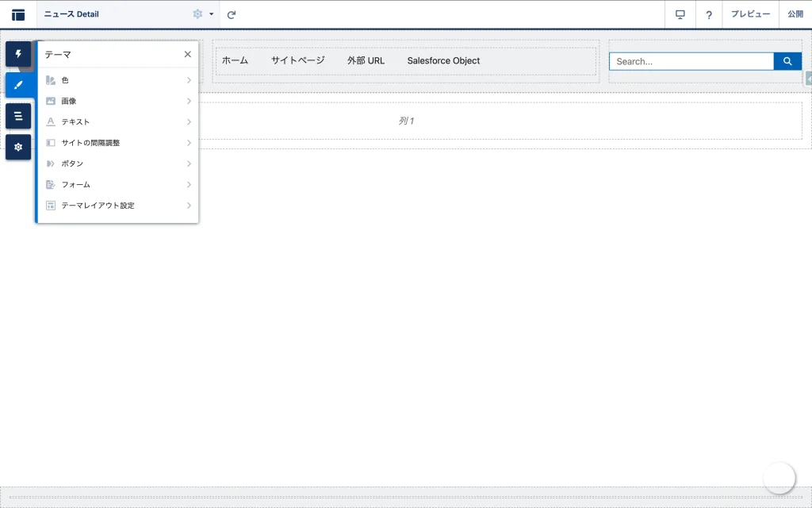Open page properties gear dropdown
The width and height of the screenshot is (812, 508).
click(203, 14)
